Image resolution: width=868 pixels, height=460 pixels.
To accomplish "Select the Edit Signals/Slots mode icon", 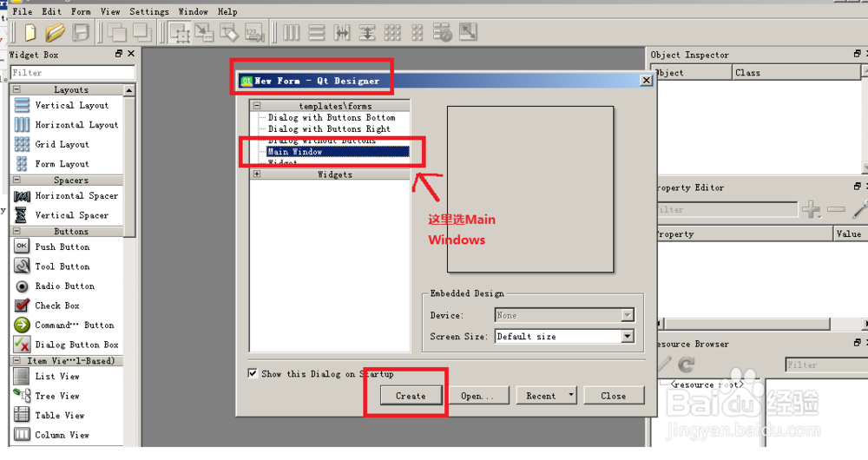I will pyautogui.click(x=204, y=33).
